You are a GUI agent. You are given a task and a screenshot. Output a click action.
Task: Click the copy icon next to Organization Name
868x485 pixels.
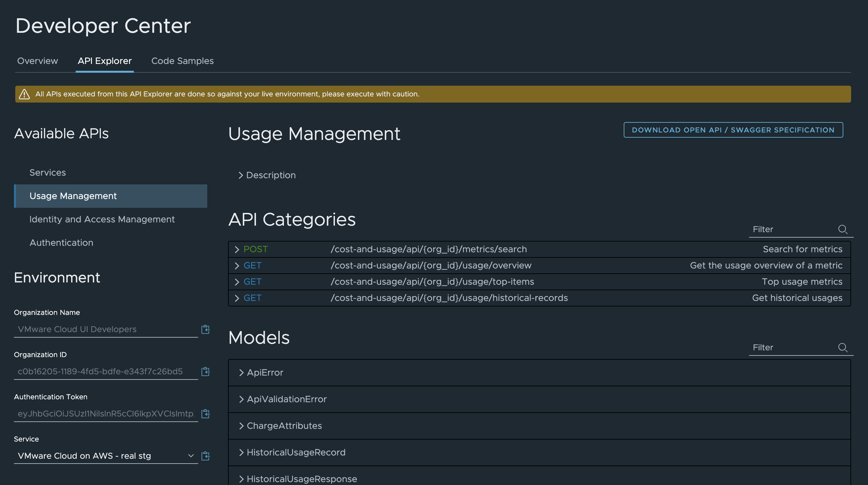204,329
